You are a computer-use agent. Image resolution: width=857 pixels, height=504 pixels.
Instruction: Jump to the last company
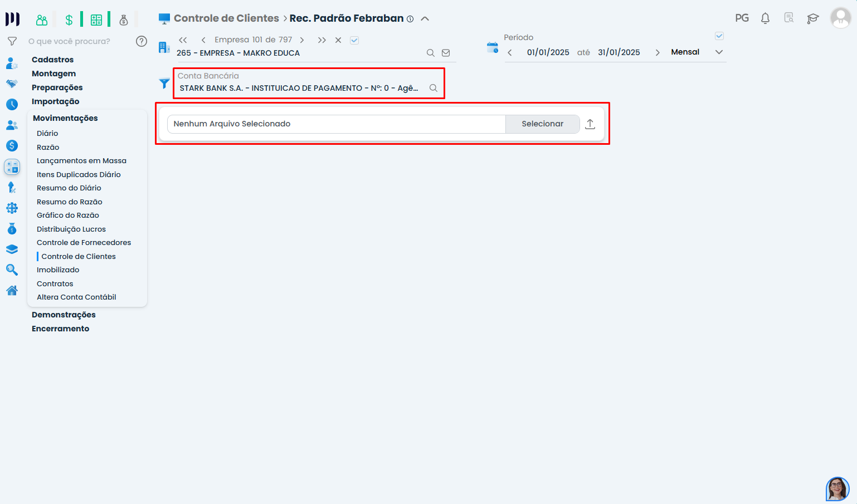(x=322, y=40)
